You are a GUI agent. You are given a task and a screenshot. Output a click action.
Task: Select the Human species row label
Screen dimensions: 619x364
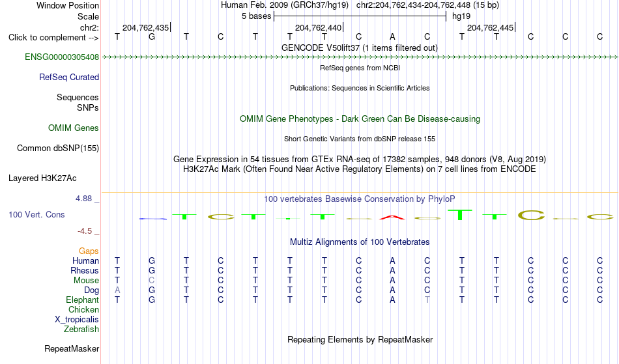tap(85, 261)
